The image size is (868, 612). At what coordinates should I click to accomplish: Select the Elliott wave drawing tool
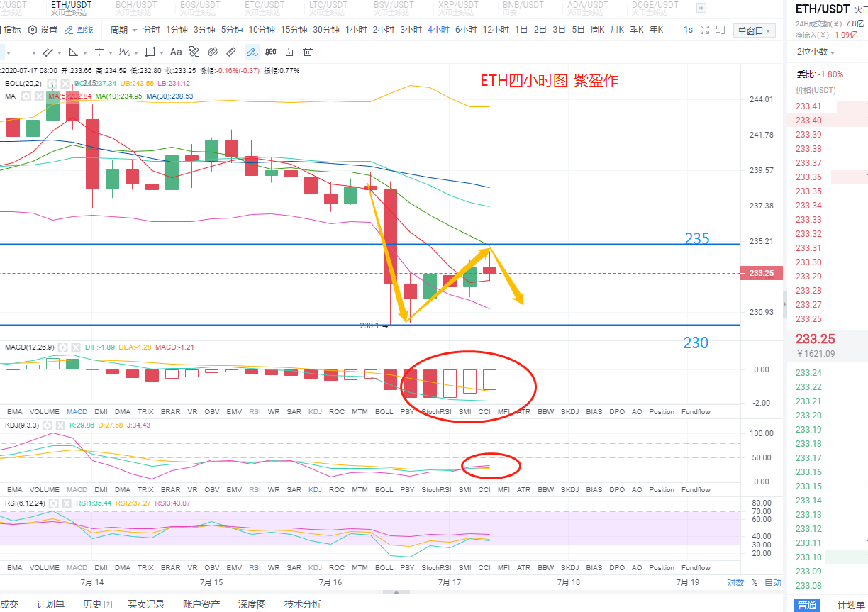[x=125, y=52]
